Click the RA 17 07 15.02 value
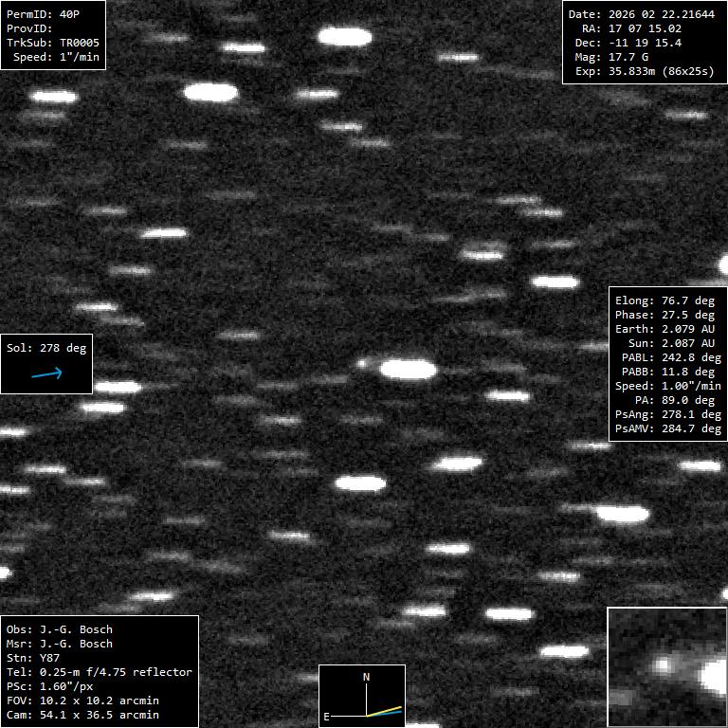Viewport: 728px width, 728px height. [631, 28]
